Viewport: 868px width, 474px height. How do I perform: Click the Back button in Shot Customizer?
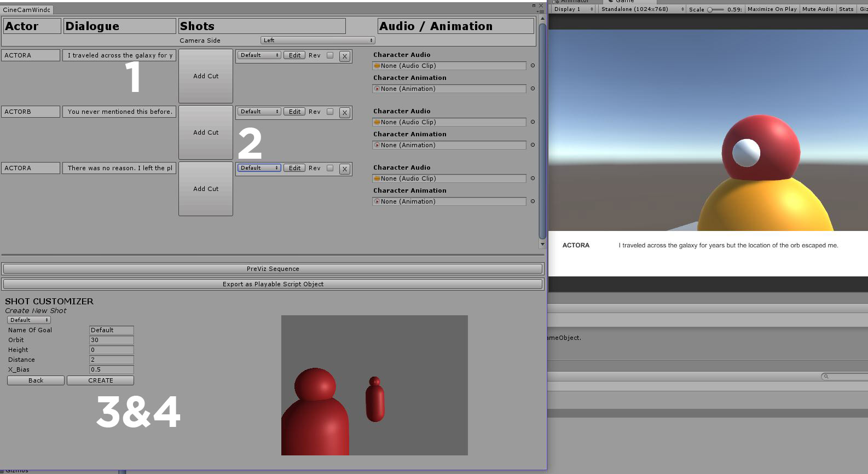click(36, 380)
